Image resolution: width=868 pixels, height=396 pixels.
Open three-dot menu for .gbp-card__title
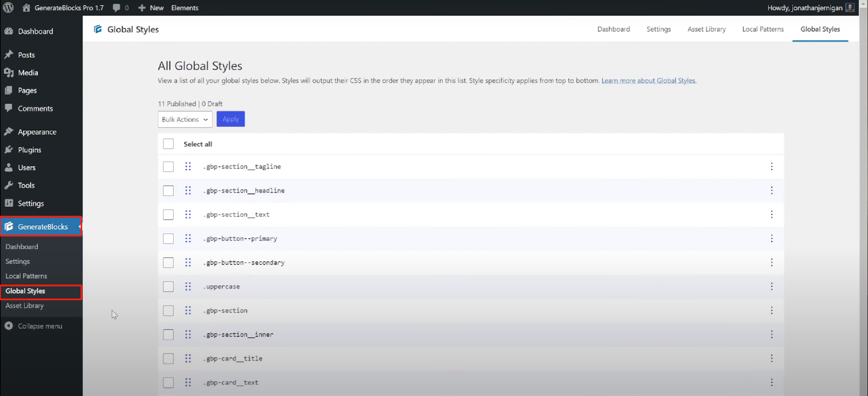pos(772,358)
